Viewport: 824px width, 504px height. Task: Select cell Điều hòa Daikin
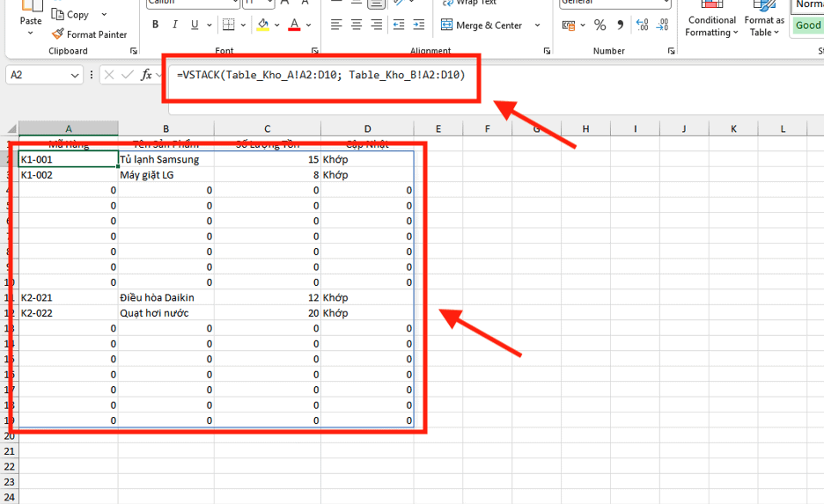pos(166,297)
